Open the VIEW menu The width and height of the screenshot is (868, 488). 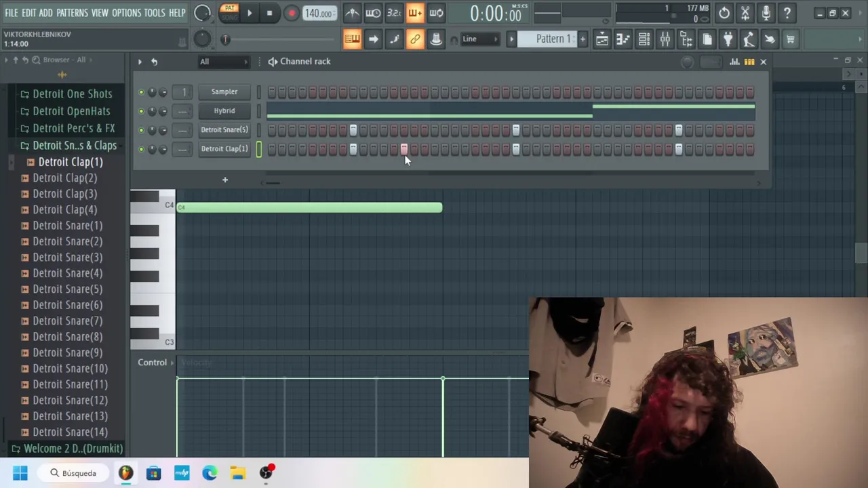pos(100,13)
